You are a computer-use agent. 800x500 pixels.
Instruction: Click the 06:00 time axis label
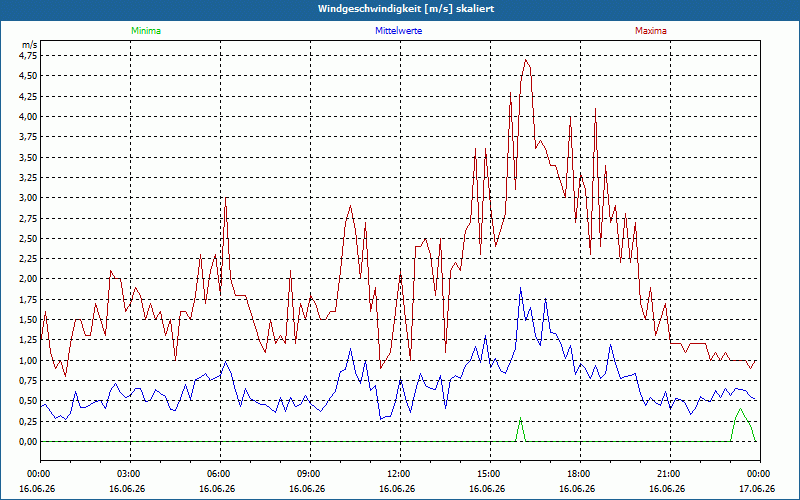[220, 474]
